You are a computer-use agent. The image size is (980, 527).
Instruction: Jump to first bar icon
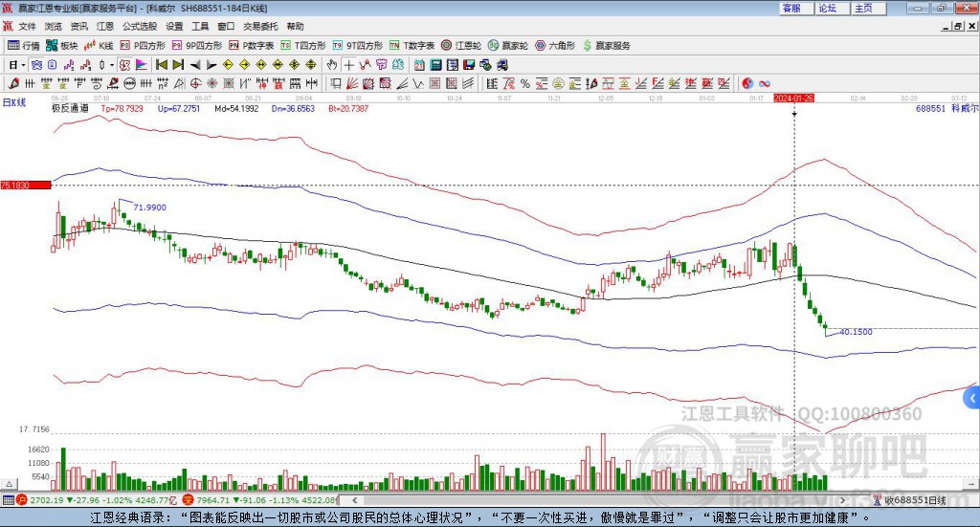click(x=161, y=65)
